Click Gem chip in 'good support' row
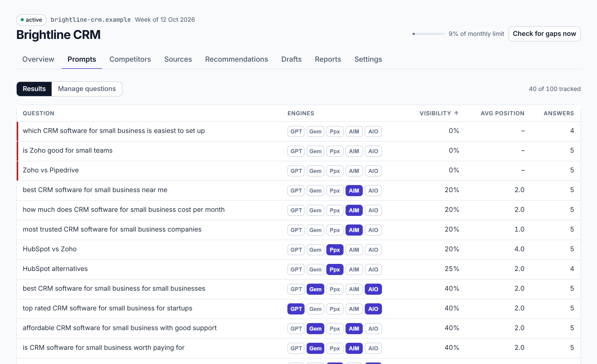This screenshot has height=364, width=597. 315,329
